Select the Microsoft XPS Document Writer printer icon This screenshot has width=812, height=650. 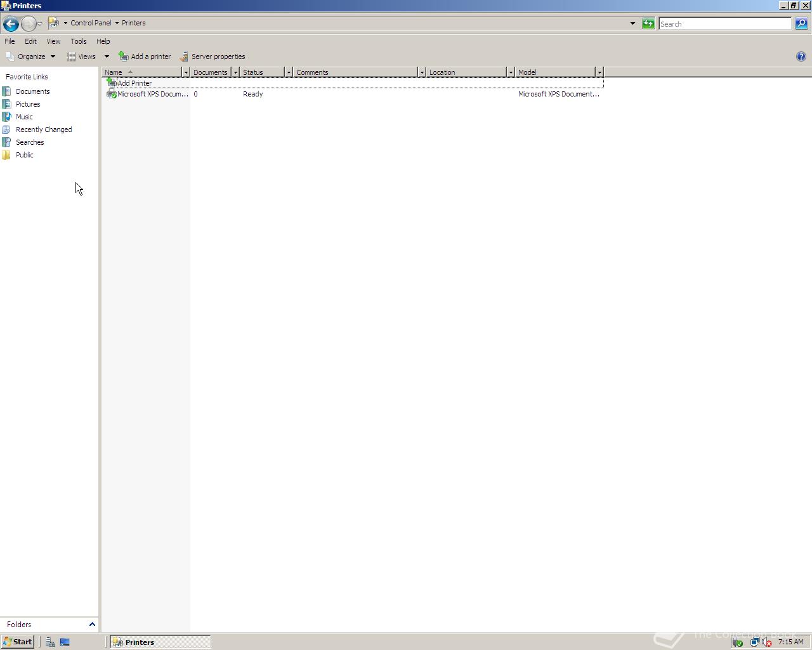coord(111,94)
